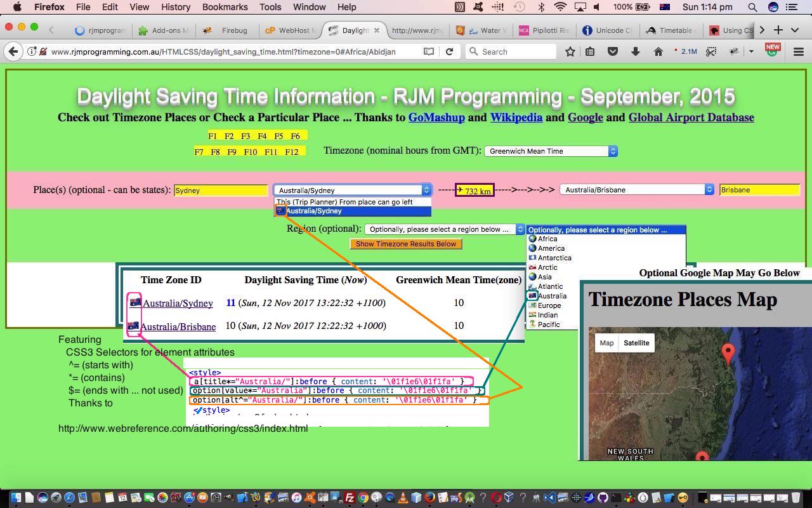Open Terminal from the Dock
Viewport: 812px width, 508px height.
click(x=616, y=498)
